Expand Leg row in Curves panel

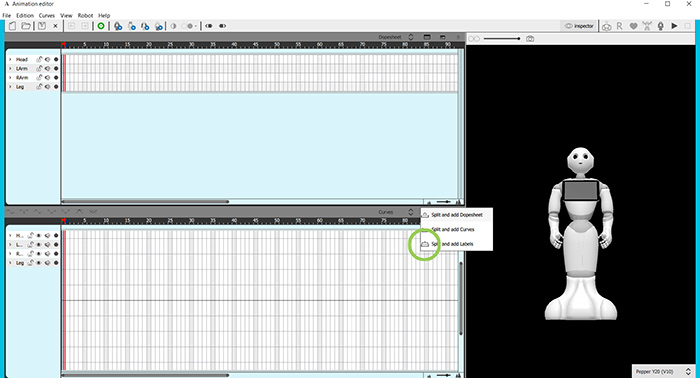tap(10, 263)
